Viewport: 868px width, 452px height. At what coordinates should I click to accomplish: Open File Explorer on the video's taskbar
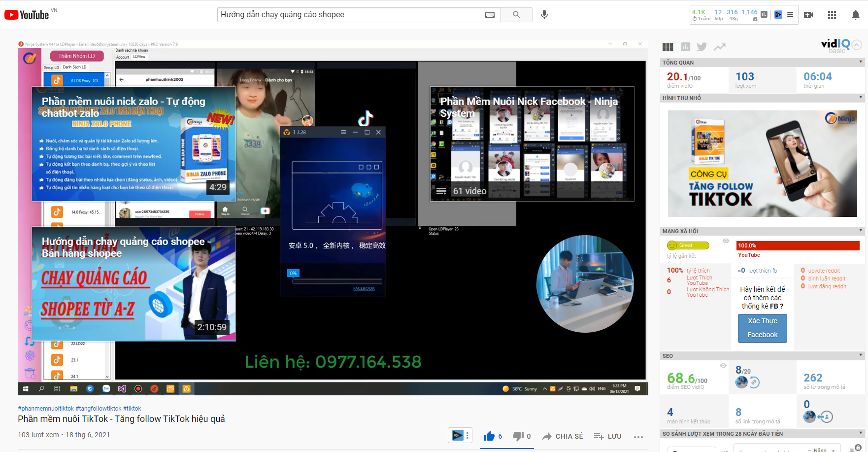73,389
